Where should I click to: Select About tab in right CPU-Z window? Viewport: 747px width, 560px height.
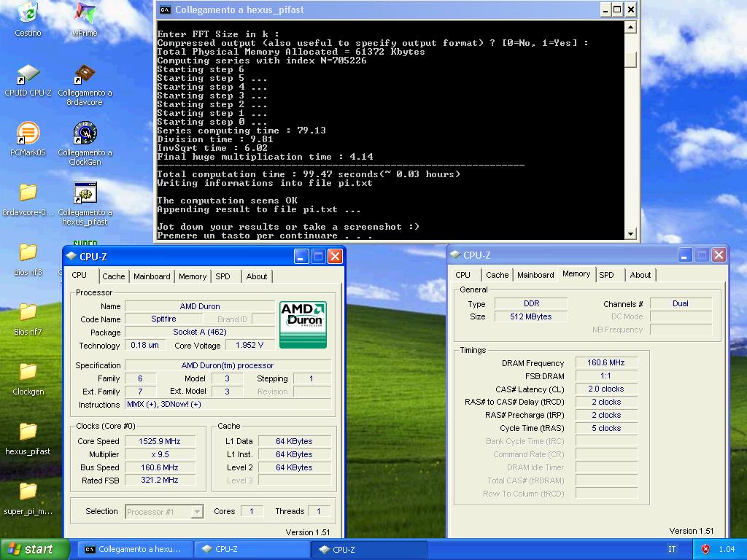pyautogui.click(x=640, y=275)
